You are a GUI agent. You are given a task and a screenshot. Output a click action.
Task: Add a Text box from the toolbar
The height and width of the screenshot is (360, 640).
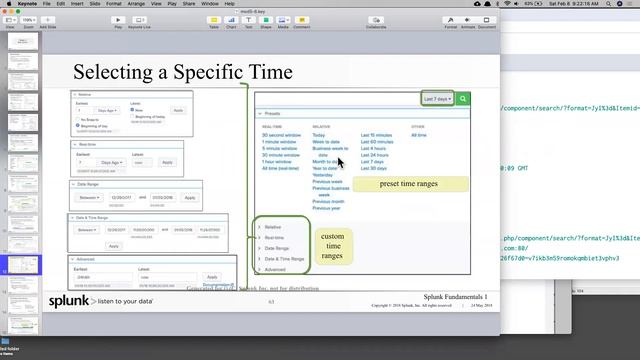click(248, 20)
